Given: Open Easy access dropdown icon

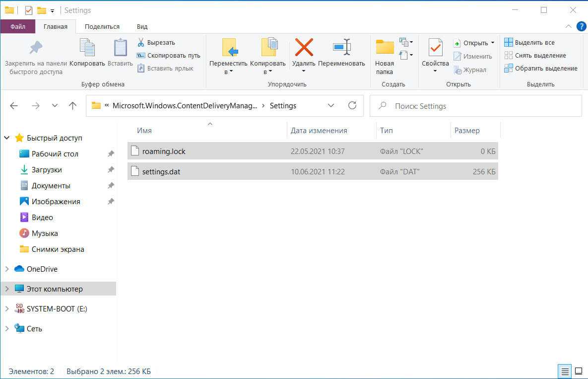Looking at the screenshot, I should pos(406,55).
